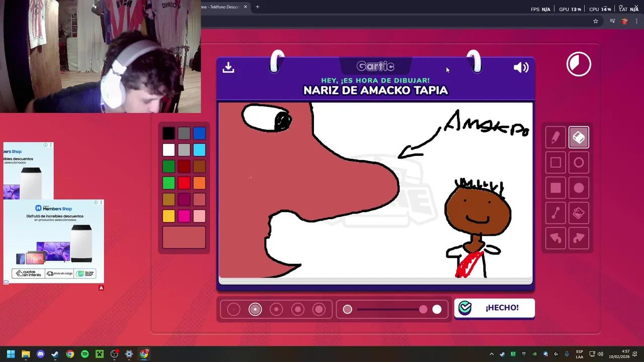Submit drawing with ¡HECHO! button

pyautogui.click(x=495, y=308)
